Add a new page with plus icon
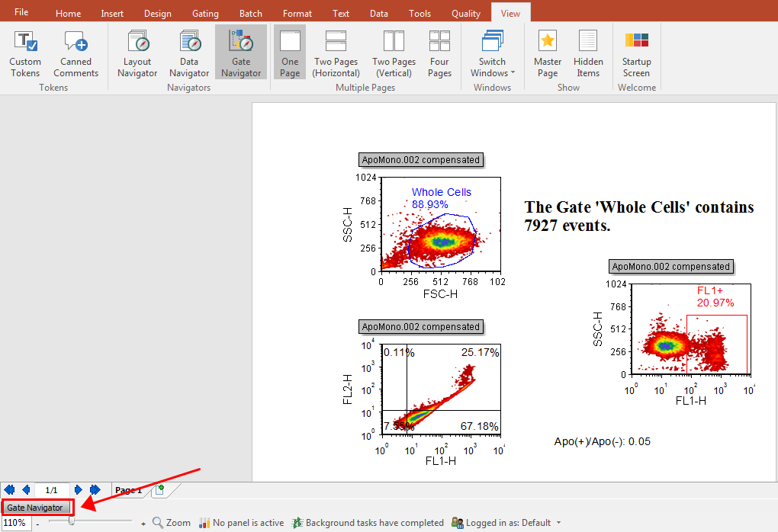 click(159, 490)
